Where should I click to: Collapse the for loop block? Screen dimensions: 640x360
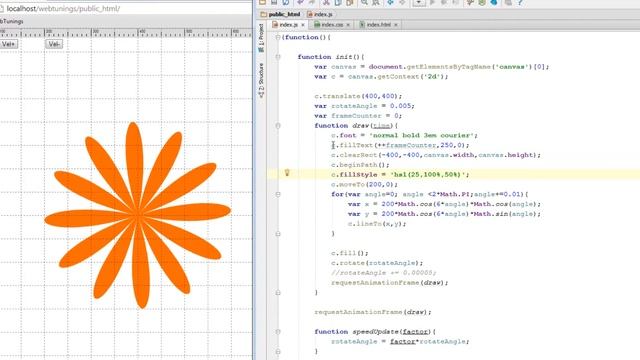pyautogui.click(x=278, y=194)
